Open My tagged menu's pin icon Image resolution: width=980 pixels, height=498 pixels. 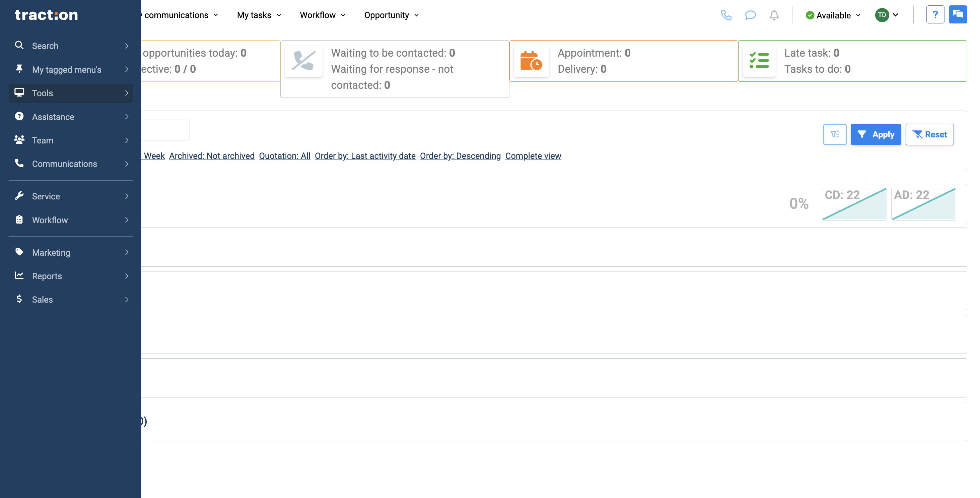point(19,69)
